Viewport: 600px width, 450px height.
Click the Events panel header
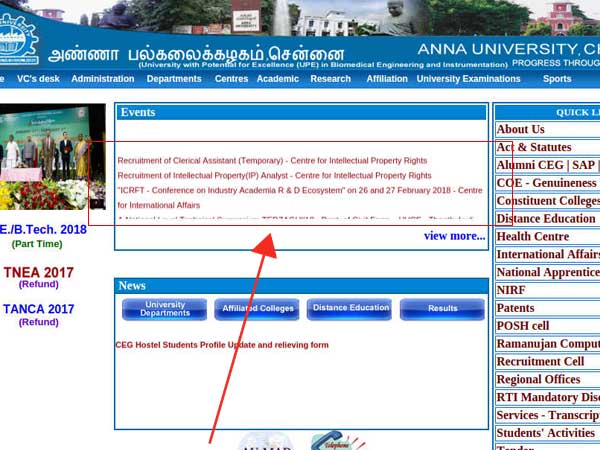pos(301,112)
